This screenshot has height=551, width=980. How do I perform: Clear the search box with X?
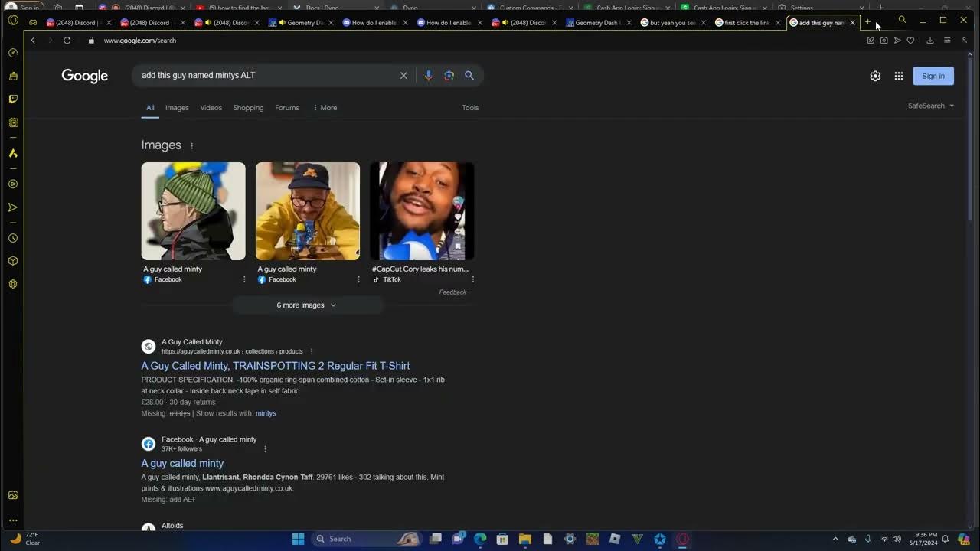[x=403, y=75]
